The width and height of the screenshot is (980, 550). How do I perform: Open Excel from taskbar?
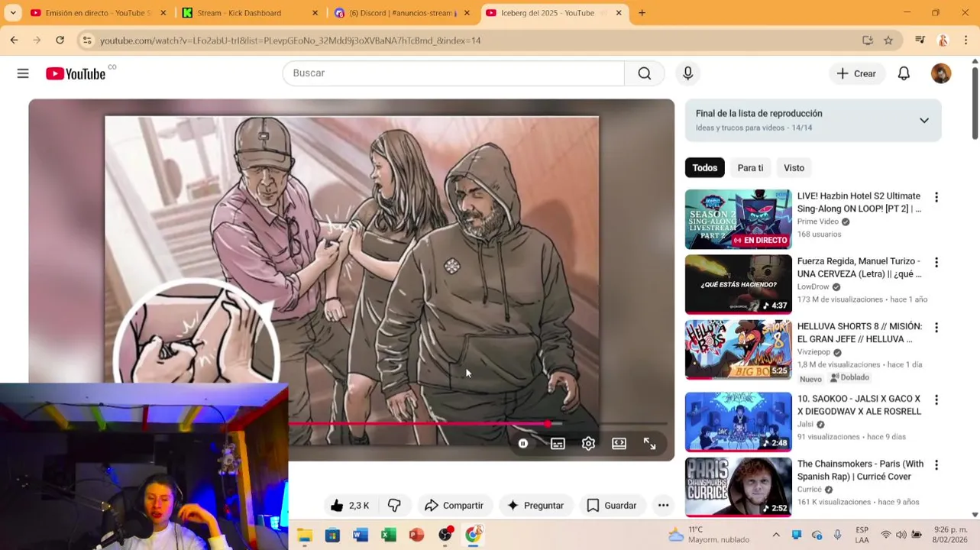point(388,535)
